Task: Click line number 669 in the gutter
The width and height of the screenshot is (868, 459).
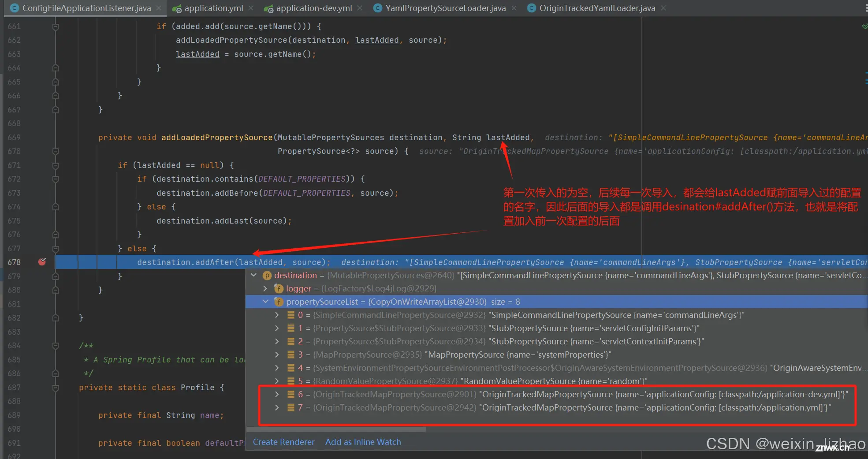Action: 14,137
